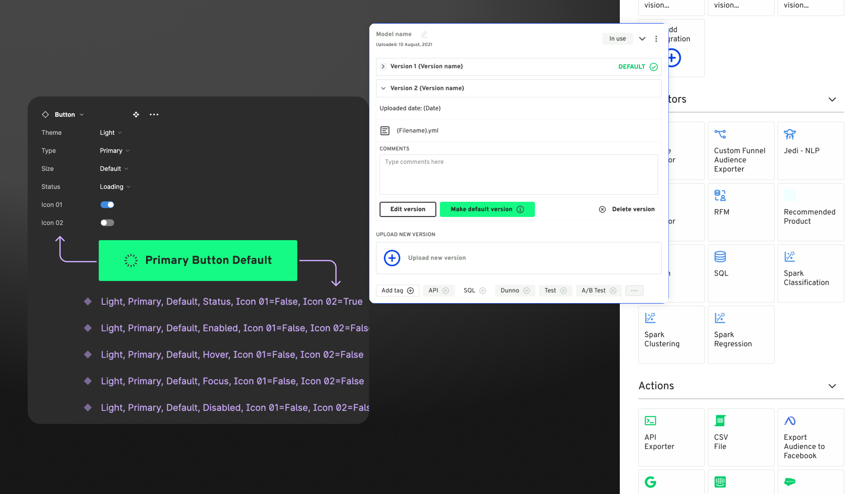The height and width of the screenshot is (494, 868).
Task: Click the Edit version button
Action: coord(408,209)
